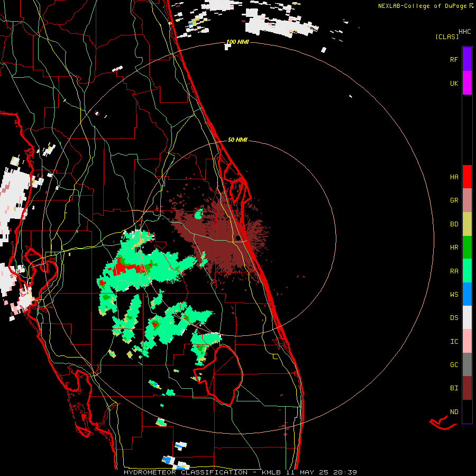Click the UK magenta legend swatch
The width and height of the screenshot is (476, 476).
point(467,83)
